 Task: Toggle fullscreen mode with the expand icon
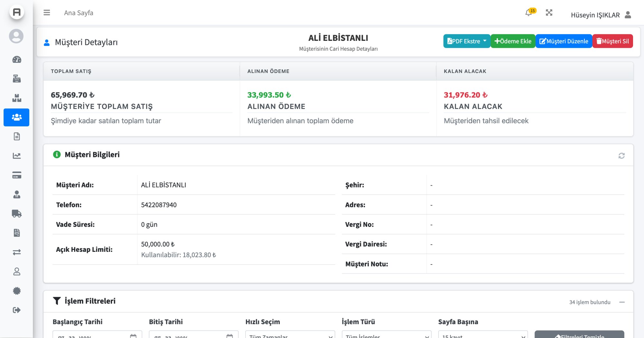549,13
